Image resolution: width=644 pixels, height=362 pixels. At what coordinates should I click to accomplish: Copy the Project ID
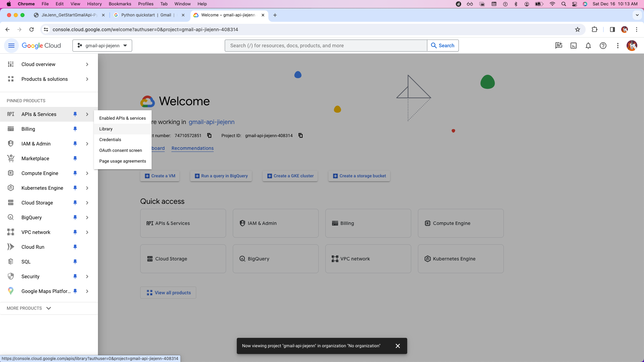point(301,135)
